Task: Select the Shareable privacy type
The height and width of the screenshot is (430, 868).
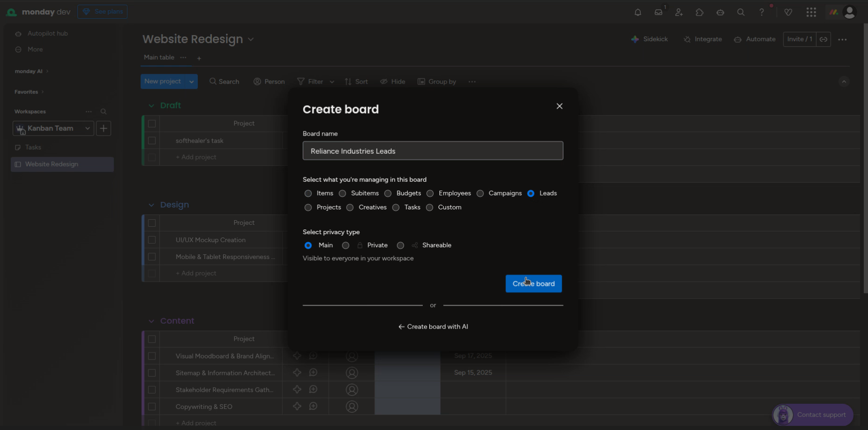Action: pos(400,245)
